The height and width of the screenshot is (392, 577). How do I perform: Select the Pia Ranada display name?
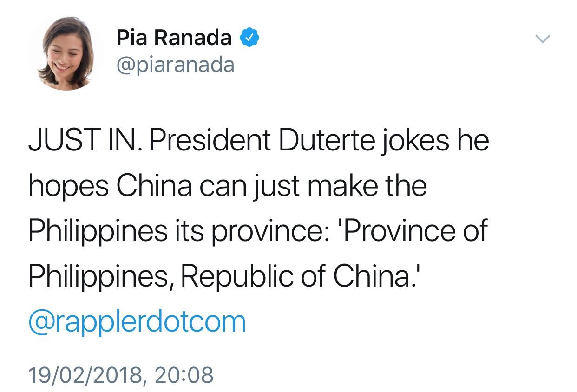(x=173, y=37)
